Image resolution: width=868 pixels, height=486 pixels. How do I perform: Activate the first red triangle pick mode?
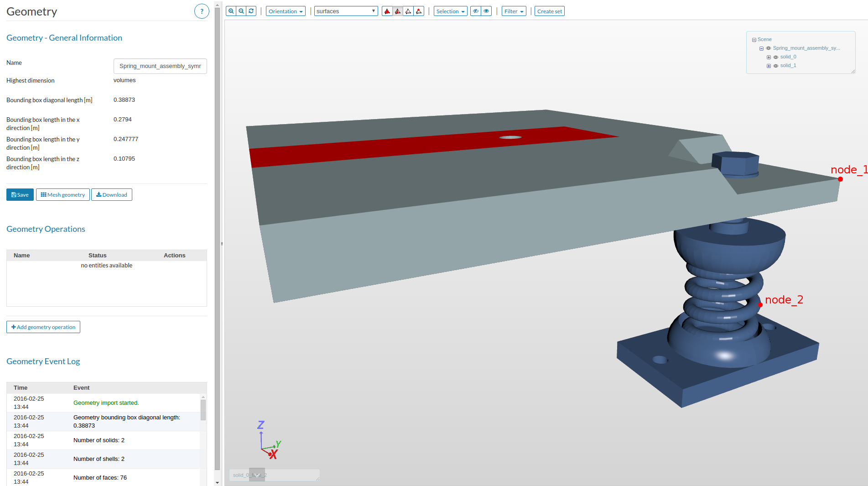pos(387,10)
